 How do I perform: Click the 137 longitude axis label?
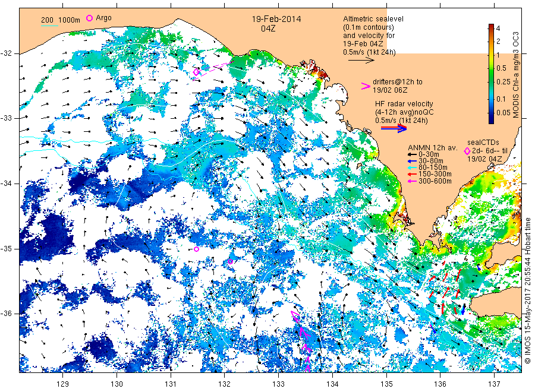(x=495, y=384)
